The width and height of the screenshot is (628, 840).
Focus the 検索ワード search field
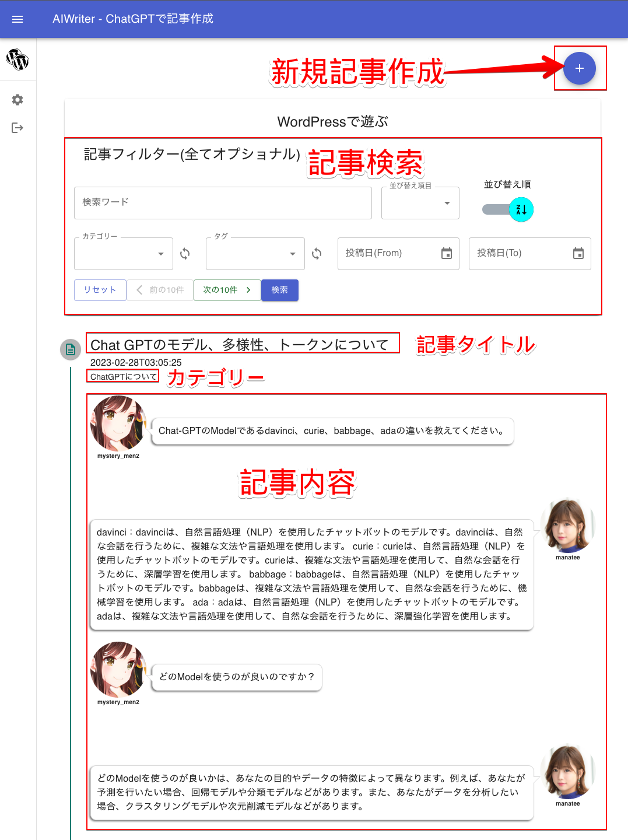pos(223,202)
